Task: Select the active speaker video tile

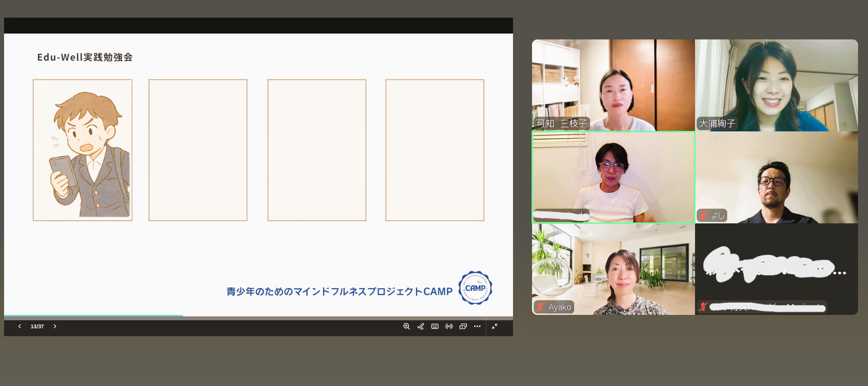Action: pyautogui.click(x=614, y=177)
